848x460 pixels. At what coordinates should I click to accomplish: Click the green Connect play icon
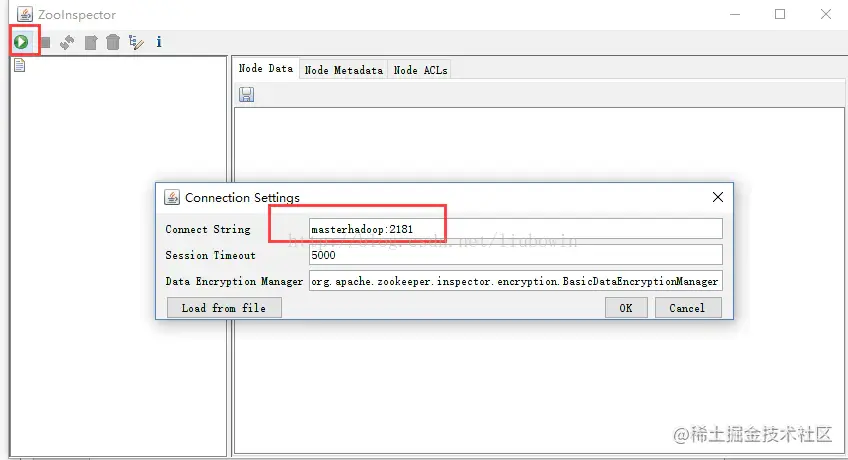21,42
